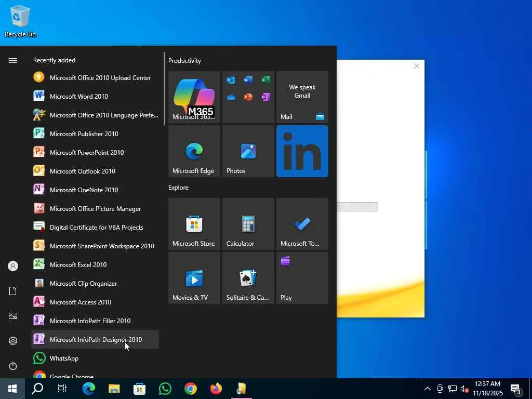532x399 pixels.
Task: Open the Power options menu
Action: pos(13,366)
